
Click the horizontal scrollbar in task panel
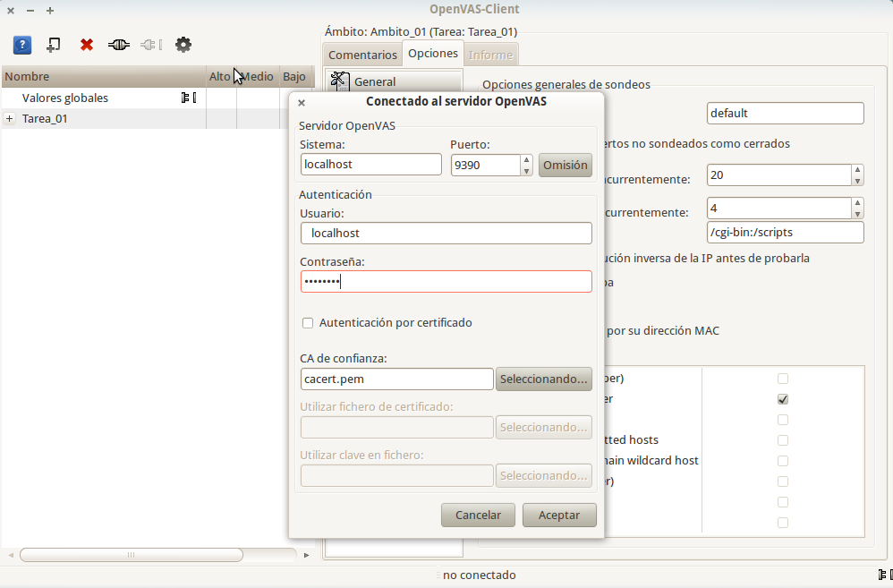pyautogui.click(x=131, y=555)
